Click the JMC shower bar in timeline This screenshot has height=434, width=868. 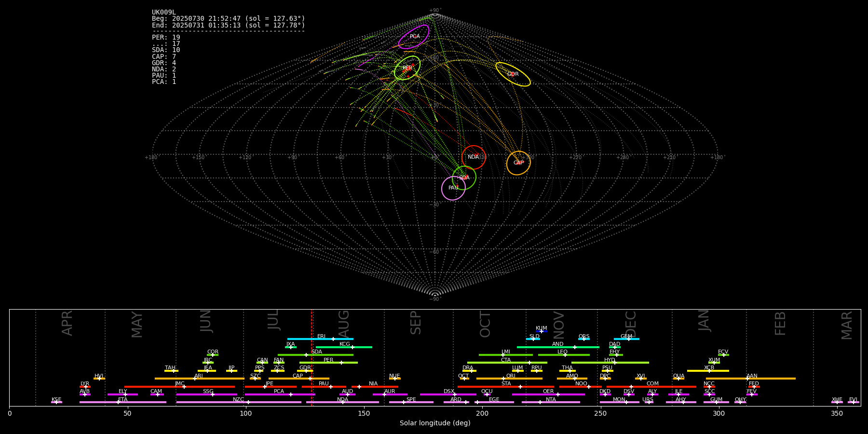coord(180,387)
